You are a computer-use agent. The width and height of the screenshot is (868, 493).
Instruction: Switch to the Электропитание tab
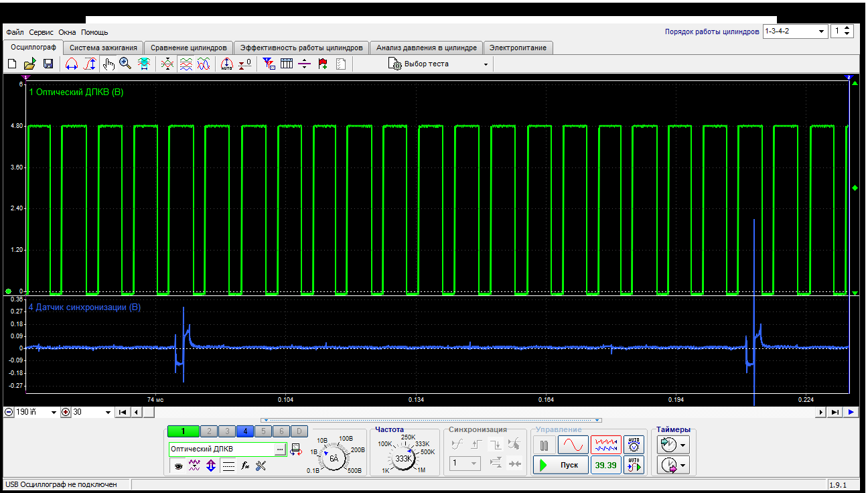click(518, 48)
